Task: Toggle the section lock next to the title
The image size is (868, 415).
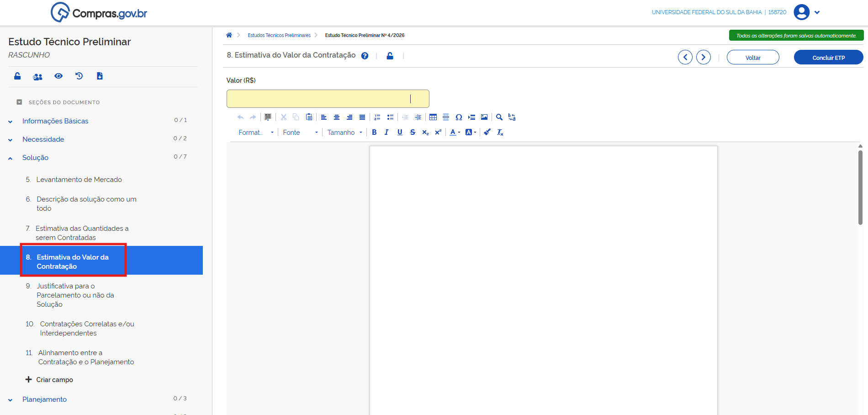Action: click(x=390, y=56)
